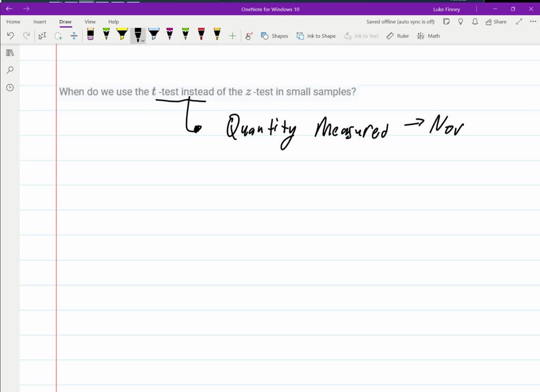The image size is (540, 392).
Task: Click the Undo arrow
Action: point(11,36)
